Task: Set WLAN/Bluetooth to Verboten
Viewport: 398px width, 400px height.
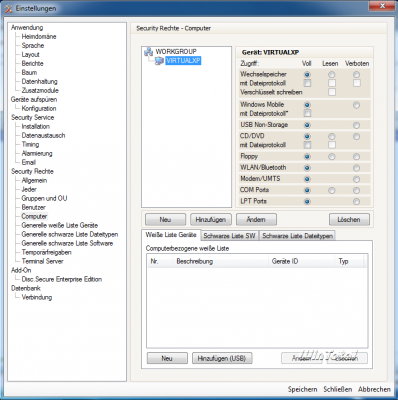Action: coord(357,168)
